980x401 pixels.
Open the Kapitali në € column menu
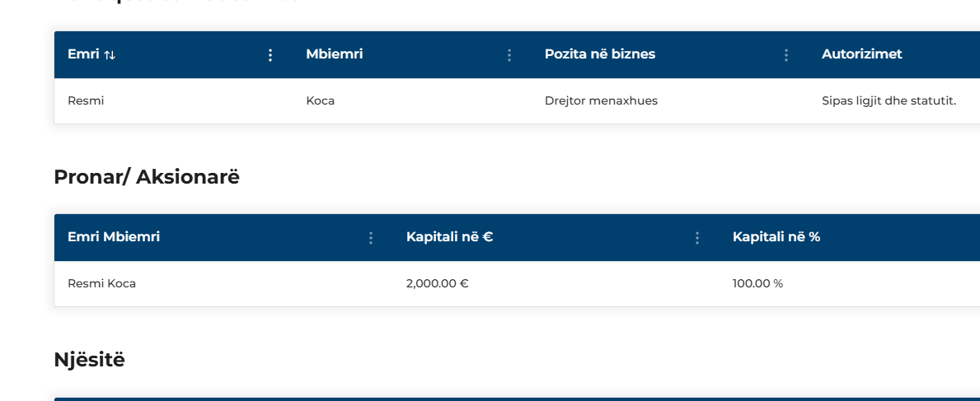click(696, 238)
